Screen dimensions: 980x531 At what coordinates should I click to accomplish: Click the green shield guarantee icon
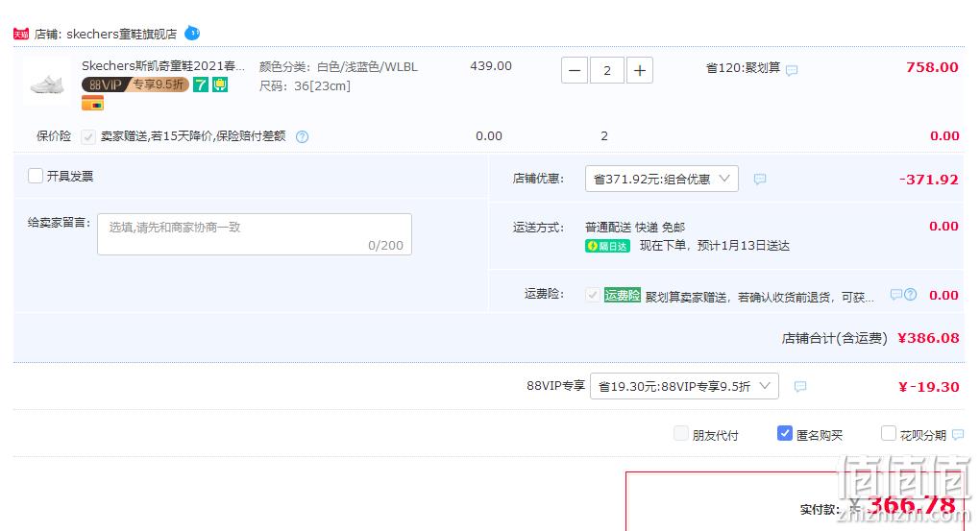(220, 84)
